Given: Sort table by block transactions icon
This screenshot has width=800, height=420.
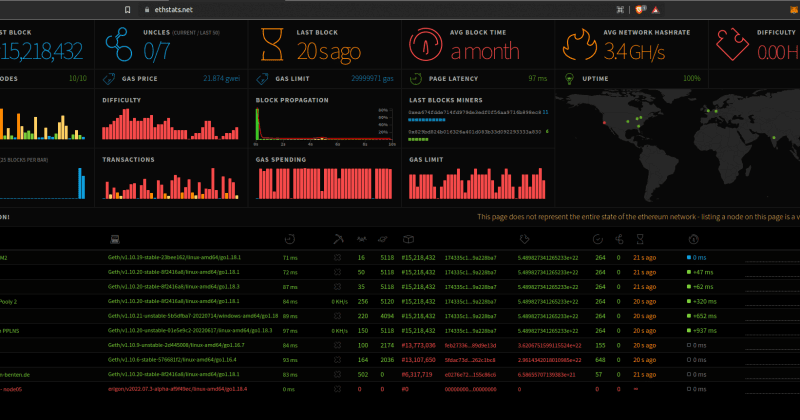Looking at the screenshot, I should [x=598, y=239].
